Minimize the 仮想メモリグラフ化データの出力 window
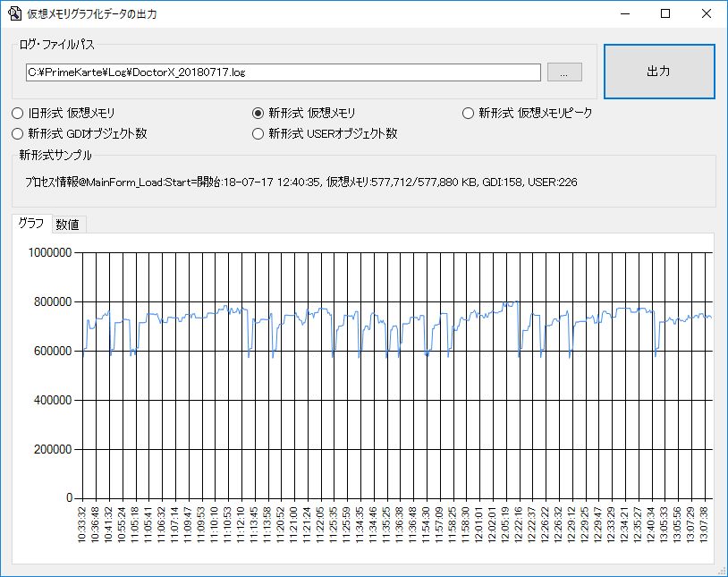 click(x=625, y=14)
